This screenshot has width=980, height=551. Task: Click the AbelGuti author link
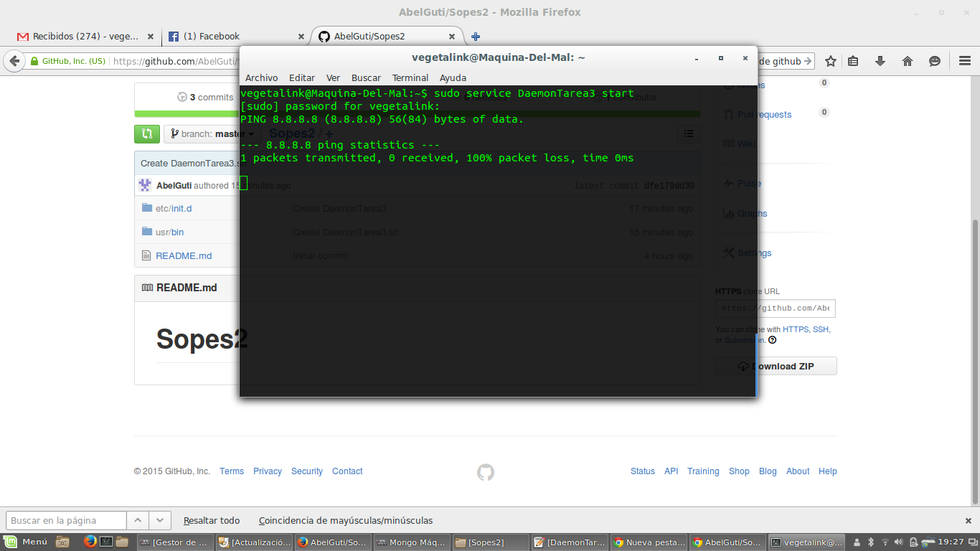(174, 186)
